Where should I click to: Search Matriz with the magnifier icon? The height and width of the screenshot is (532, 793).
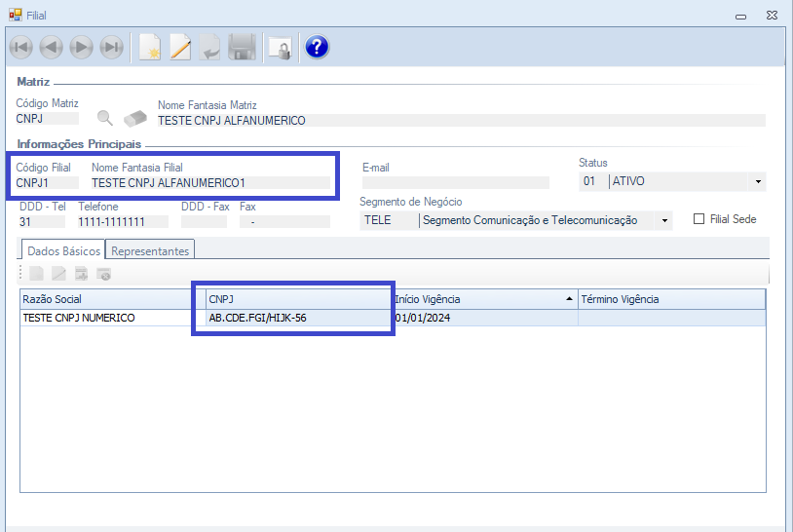coord(105,119)
